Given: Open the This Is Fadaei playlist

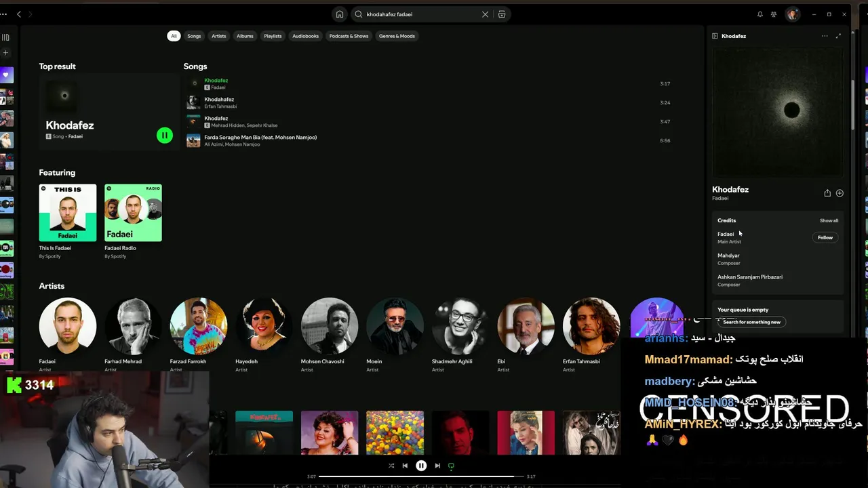Looking at the screenshot, I should point(68,213).
